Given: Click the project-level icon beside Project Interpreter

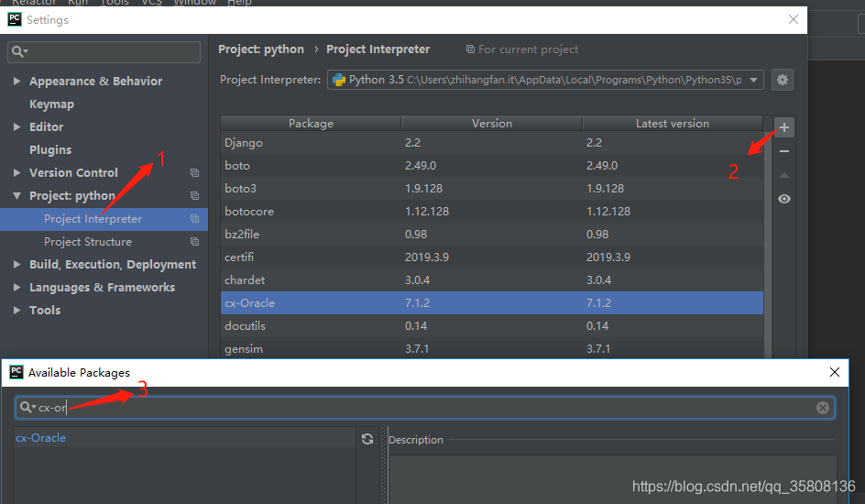Looking at the screenshot, I should (x=195, y=219).
